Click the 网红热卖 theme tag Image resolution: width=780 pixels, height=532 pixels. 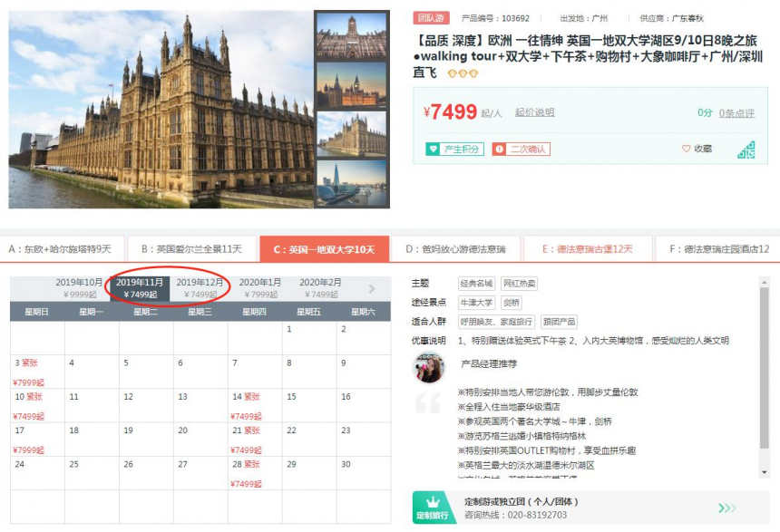click(x=520, y=284)
